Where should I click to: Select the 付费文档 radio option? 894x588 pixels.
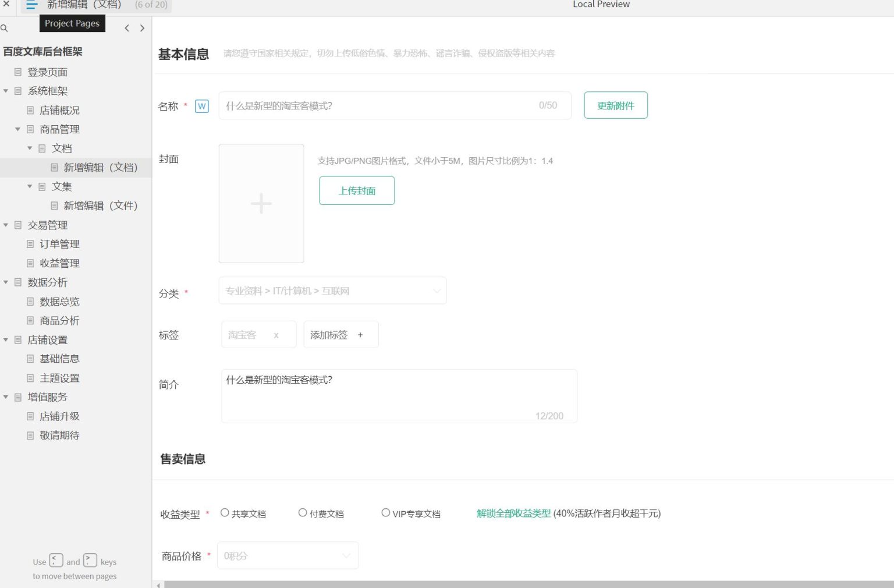303,513
